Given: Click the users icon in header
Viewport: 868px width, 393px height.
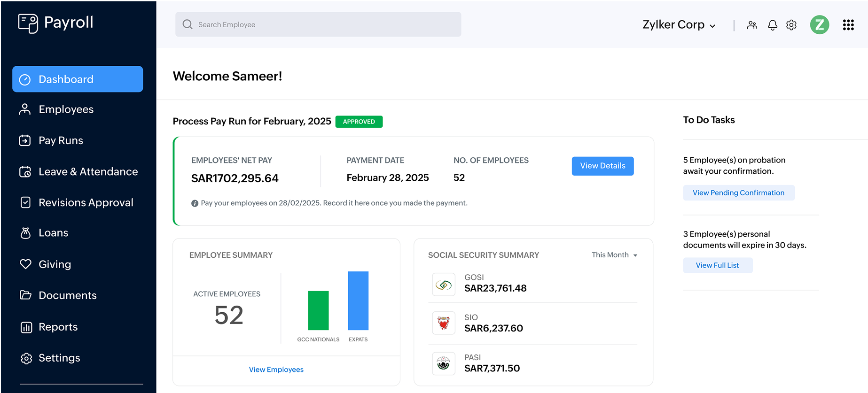Looking at the screenshot, I should (x=752, y=25).
